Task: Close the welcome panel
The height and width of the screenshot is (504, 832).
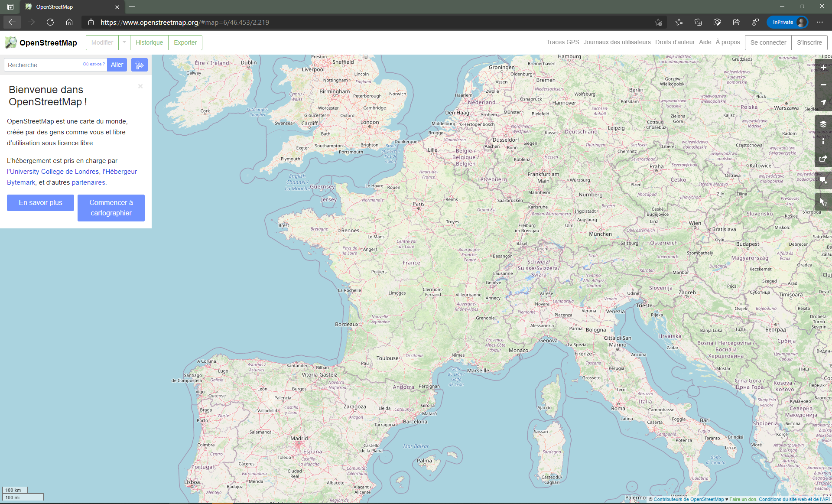Action: 140,86
